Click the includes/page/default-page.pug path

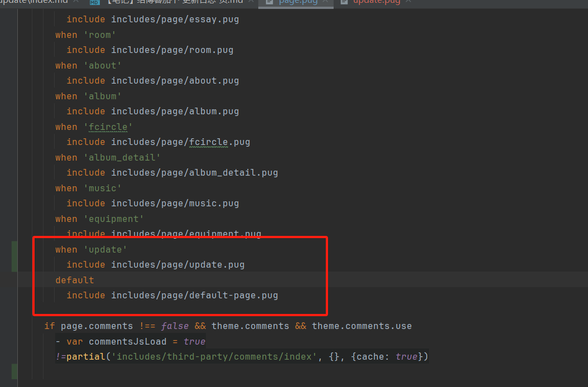pyautogui.click(x=194, y=295)
